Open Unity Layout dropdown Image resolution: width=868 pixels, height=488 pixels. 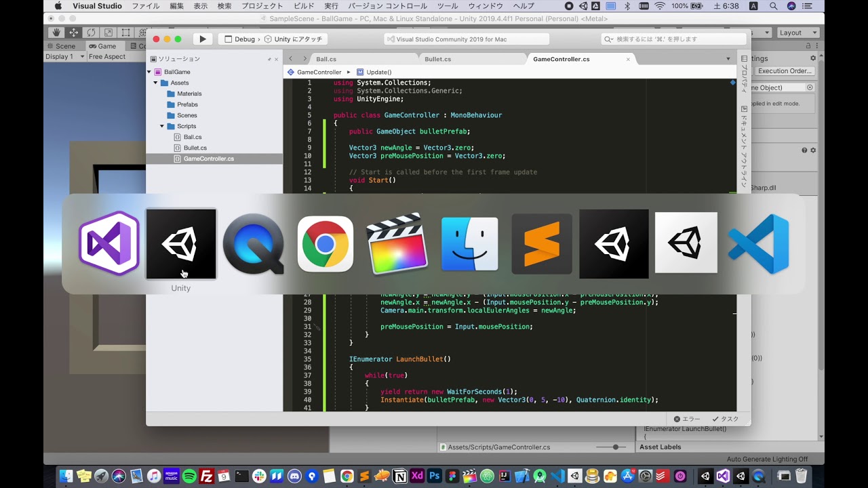[799, 33]
